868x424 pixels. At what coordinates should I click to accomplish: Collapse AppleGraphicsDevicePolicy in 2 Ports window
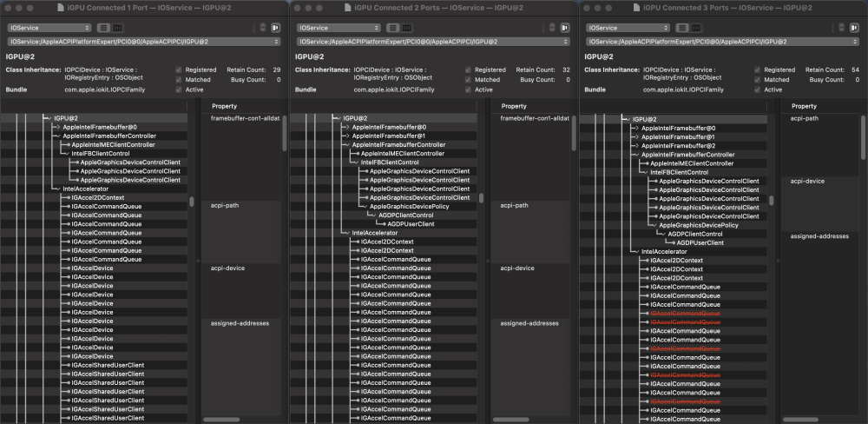pos(365,207)
